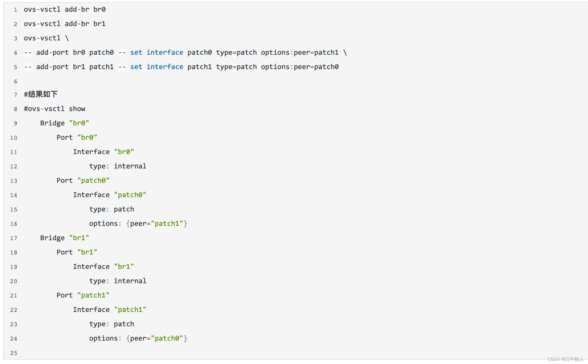The image size is (588, 364).
Task: Click the CSDN @江中散人 watermark
Action: (x=565, y=359)
